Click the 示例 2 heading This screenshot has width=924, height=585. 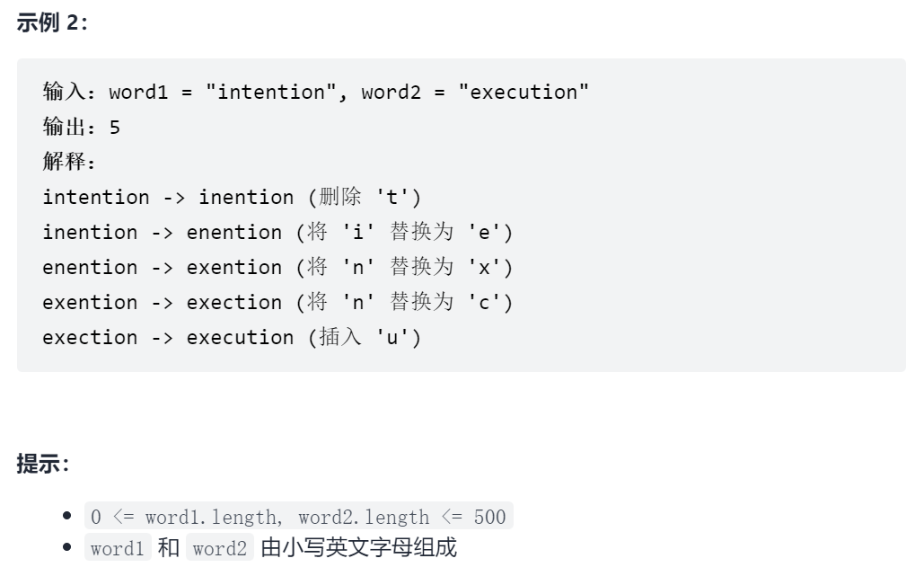tap(52, 23)
